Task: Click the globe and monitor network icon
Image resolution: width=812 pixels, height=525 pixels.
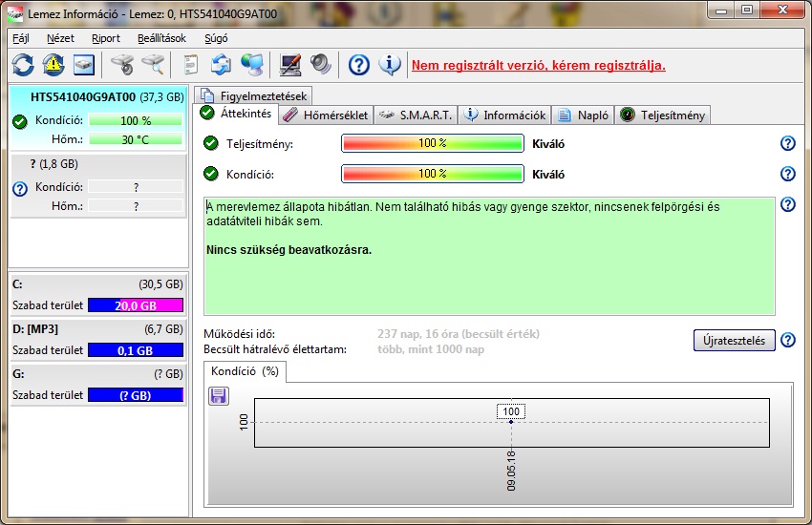Action: point(252,65)
